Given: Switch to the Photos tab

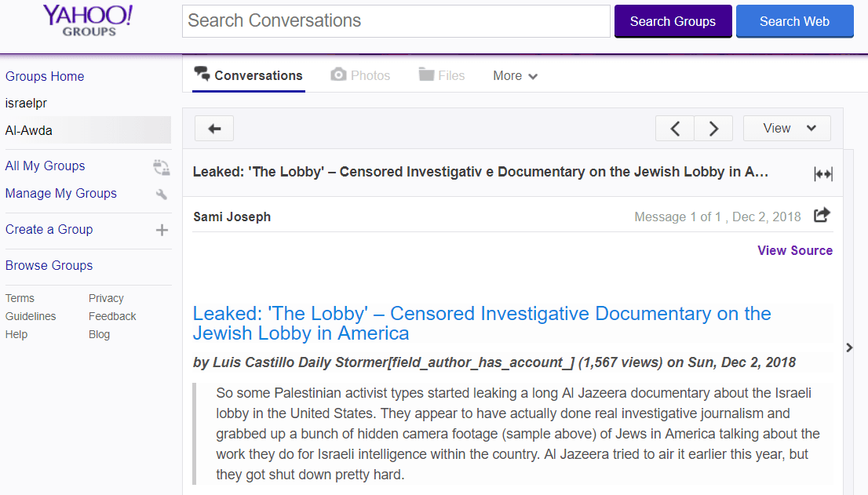Looking at the screenshot, I should pyautogui.click(x=360, y=75).
